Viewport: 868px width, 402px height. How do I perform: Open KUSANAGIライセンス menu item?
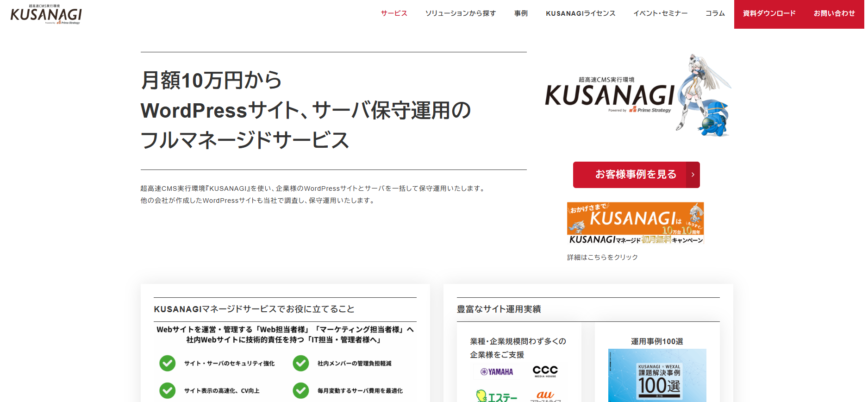pyautogui.click(x=581, y=13)
